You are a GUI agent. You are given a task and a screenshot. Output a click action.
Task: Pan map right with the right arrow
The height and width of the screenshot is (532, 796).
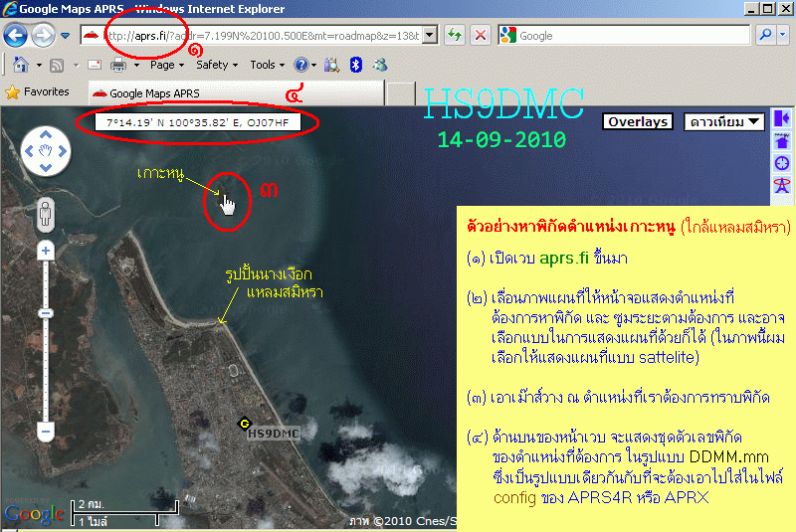63,150
